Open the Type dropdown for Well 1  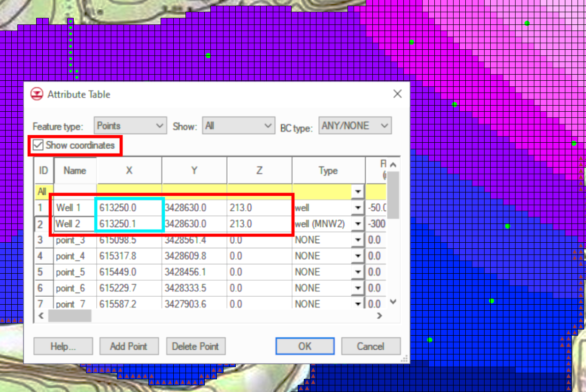point(358,208)
